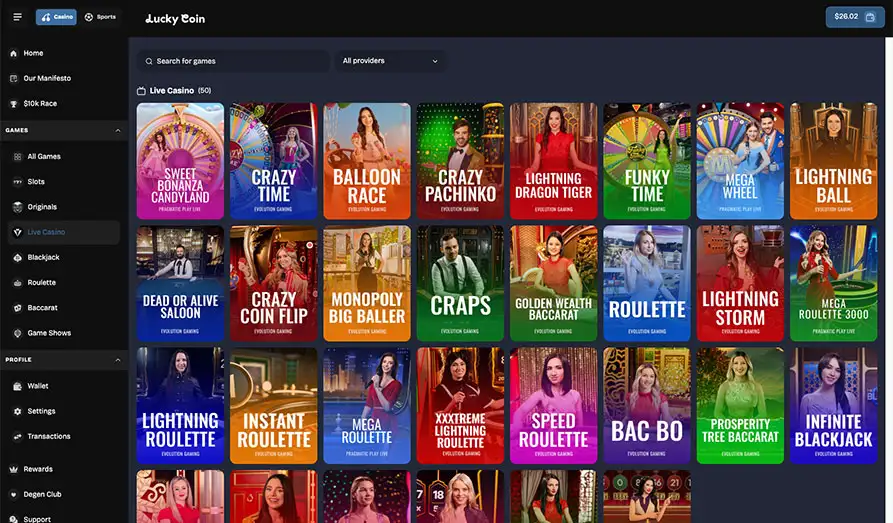Click the wallet icon beside $26.02 balance
The width and height of the screenshot is (893, 523).
point(870,17)
